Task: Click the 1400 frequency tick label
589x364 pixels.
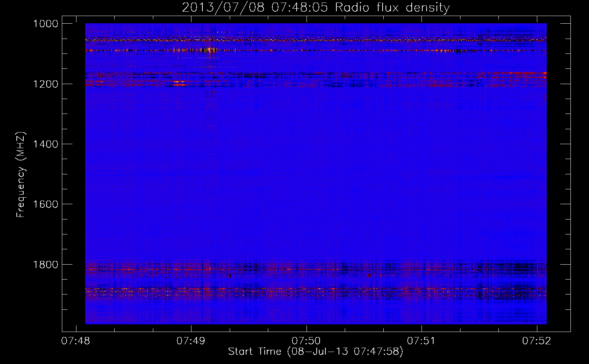Action: (46, 144)
